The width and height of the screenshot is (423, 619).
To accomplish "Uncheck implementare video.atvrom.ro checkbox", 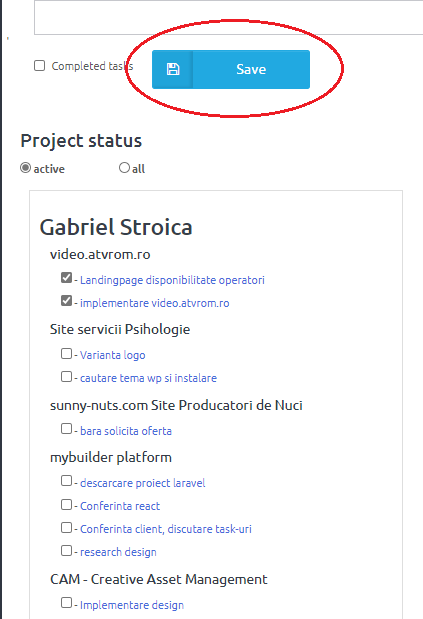I will pos(66,300).
